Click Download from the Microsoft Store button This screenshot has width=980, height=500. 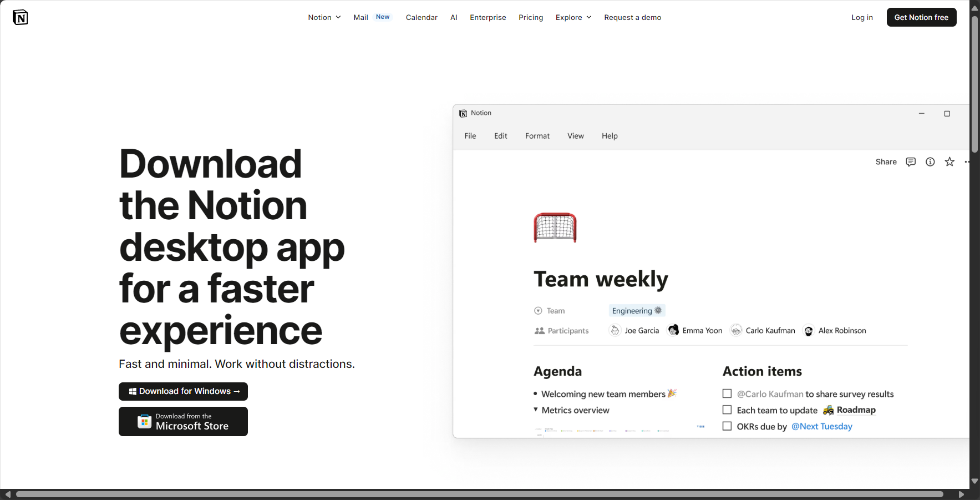point(183,422)
